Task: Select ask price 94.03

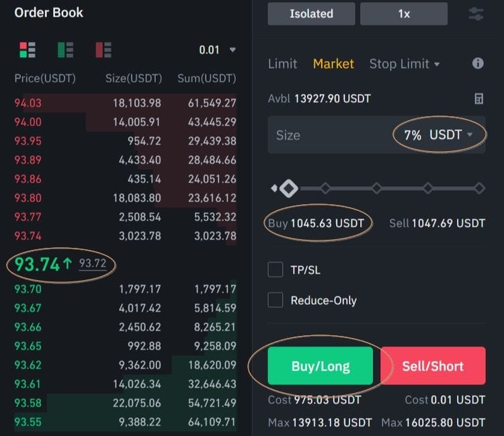Action: [28, 103]
